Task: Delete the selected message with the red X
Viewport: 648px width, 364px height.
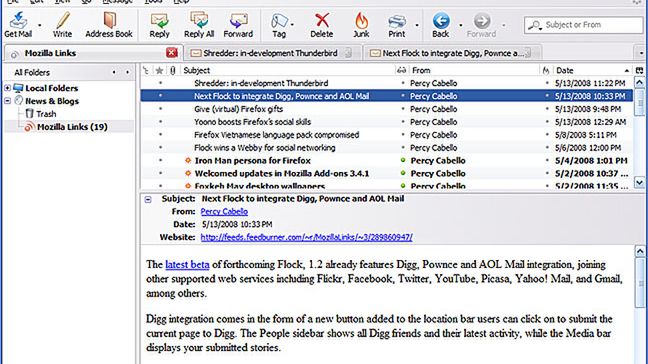Action: (322, 21)
